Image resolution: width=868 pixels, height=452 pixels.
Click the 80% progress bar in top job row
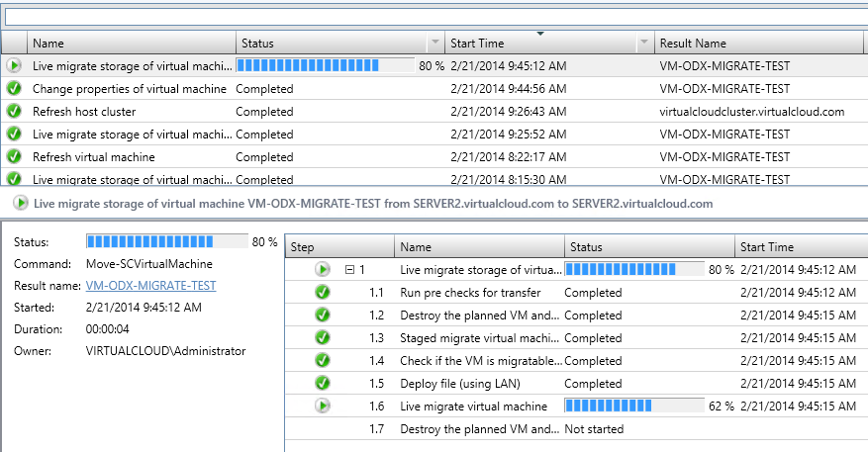click(325, 66)
